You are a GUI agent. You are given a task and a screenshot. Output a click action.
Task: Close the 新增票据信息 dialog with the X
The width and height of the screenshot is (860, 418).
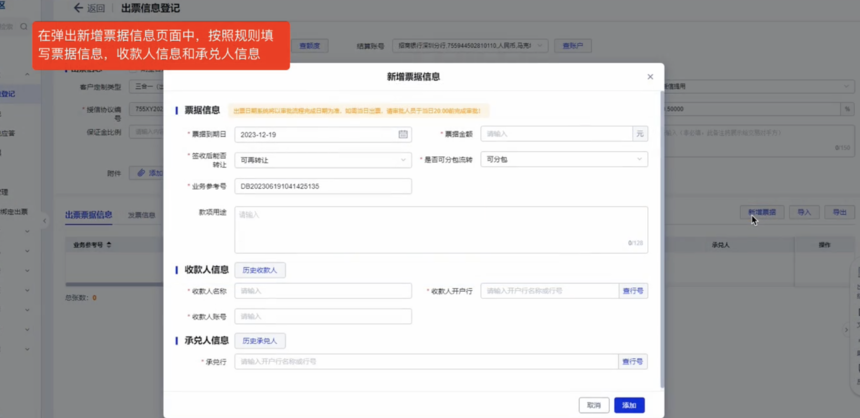point(650,77)
